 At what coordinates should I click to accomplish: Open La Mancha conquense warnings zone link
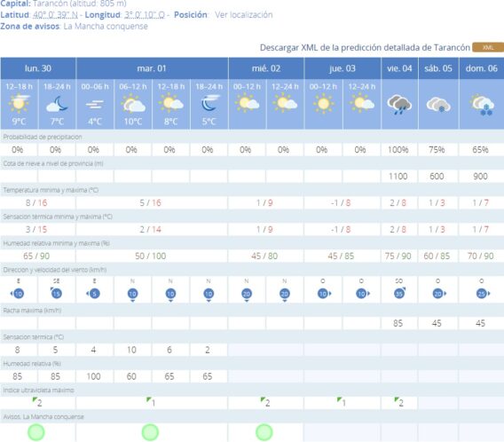106,27
